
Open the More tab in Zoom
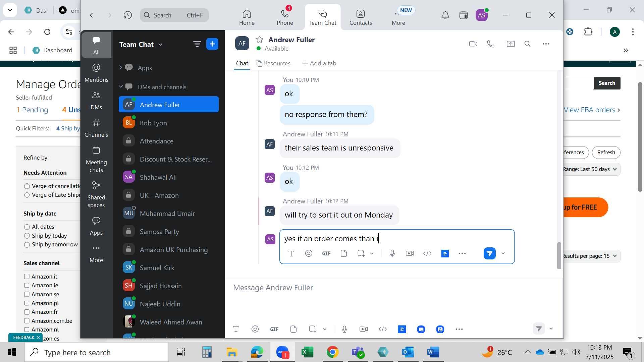coord(398,17)
